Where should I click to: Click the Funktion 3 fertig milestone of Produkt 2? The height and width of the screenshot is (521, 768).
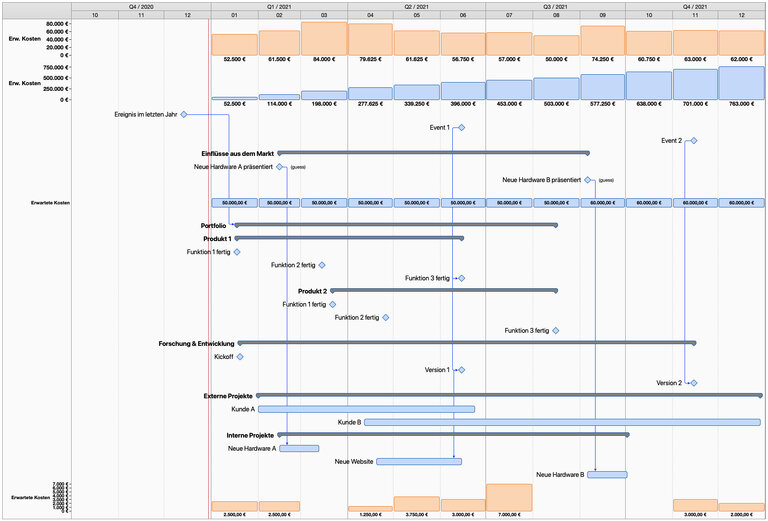(556, 331)
